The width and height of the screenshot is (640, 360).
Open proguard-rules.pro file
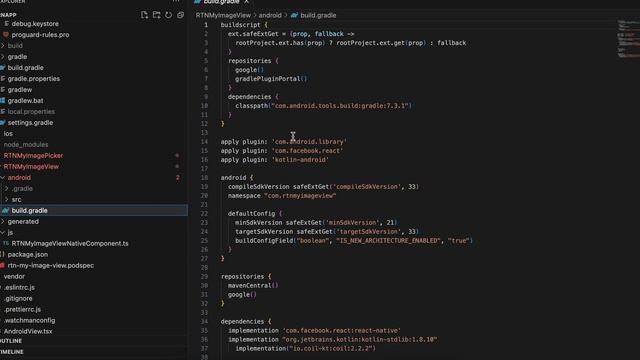click(x=40, y=35)
